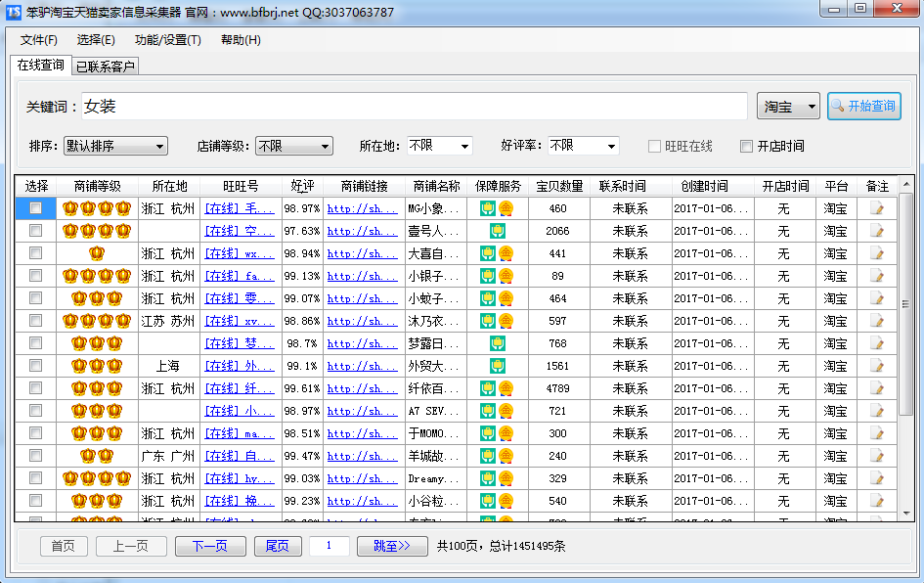Viewport: 924px width, 583px height.
Task: Click the 商铺等级 column header
Action: click(x=97, y=186)
